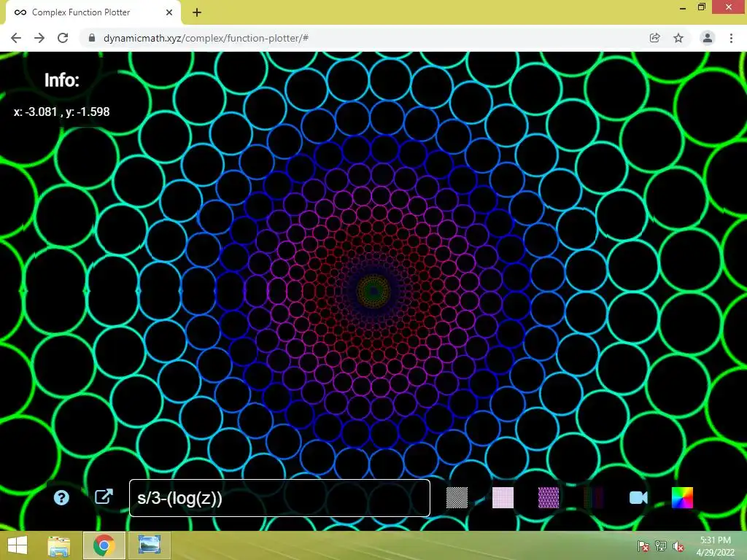Open the picture app in the taskbar

coord(149,545)
